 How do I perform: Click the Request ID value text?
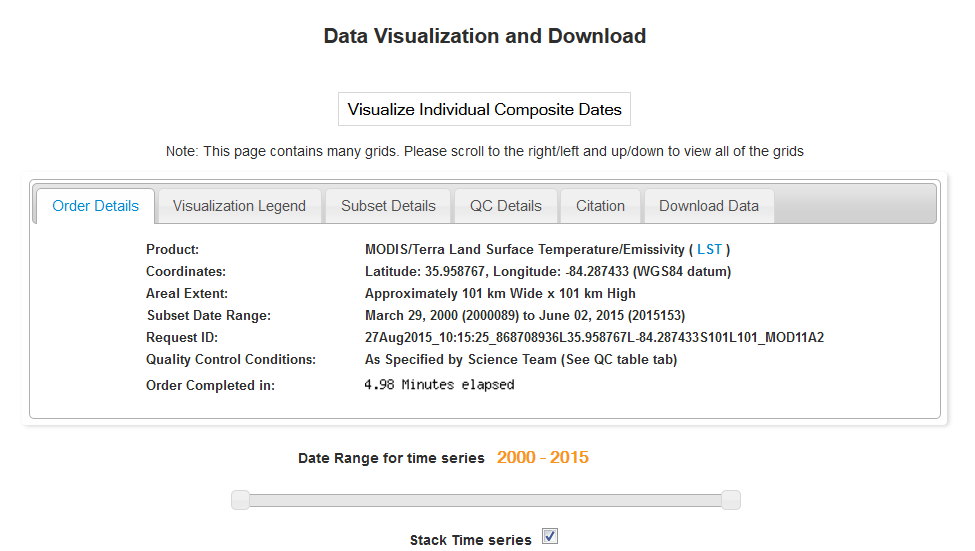[x=594, y=337]
